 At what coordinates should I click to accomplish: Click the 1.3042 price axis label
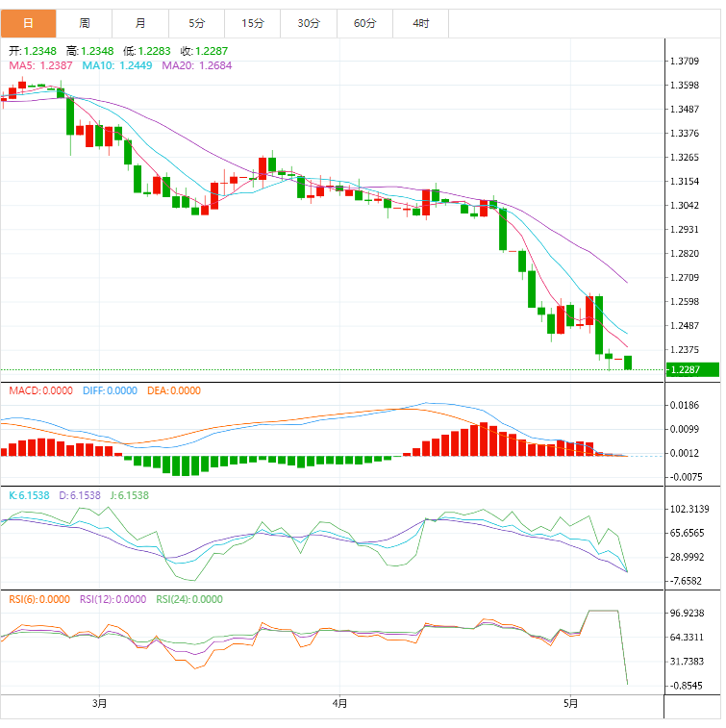pyautogui.click(x=685, y=205)
